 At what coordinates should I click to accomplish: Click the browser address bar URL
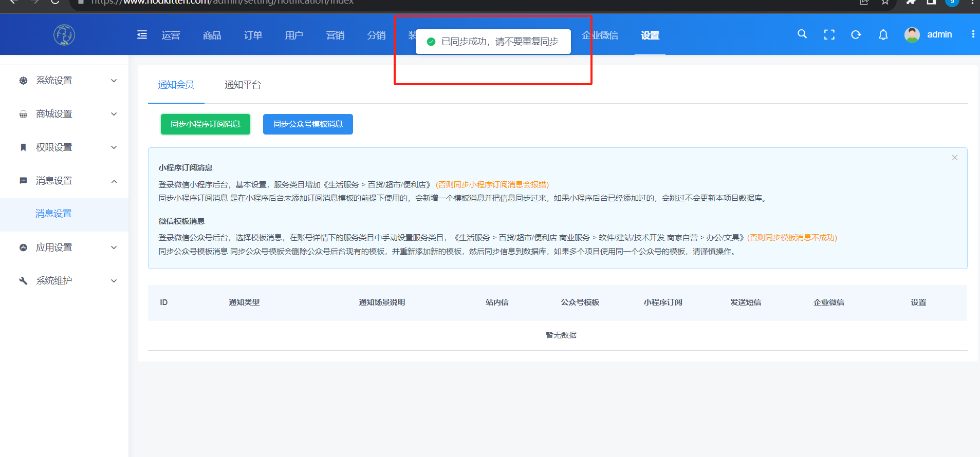click(x=222, y=2)
